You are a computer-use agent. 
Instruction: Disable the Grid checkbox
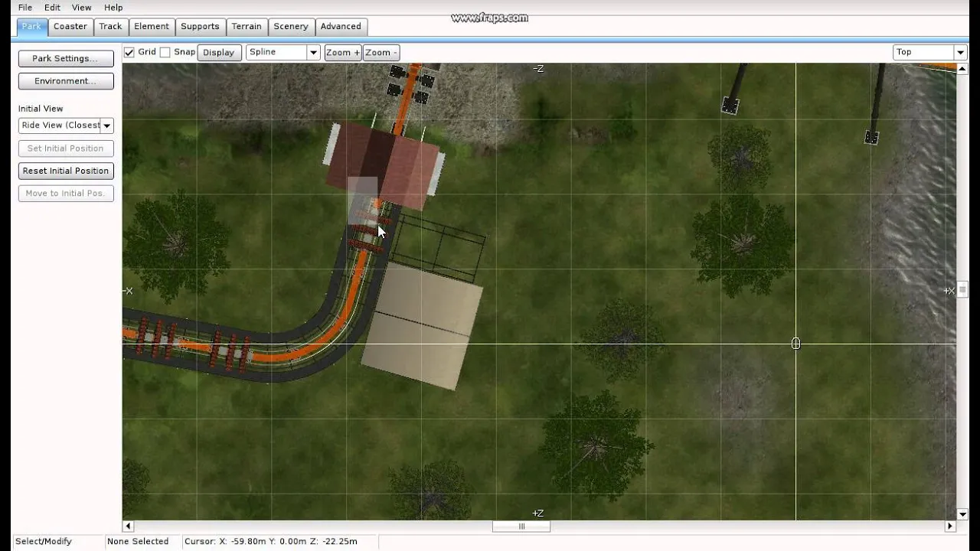[129, 52]
